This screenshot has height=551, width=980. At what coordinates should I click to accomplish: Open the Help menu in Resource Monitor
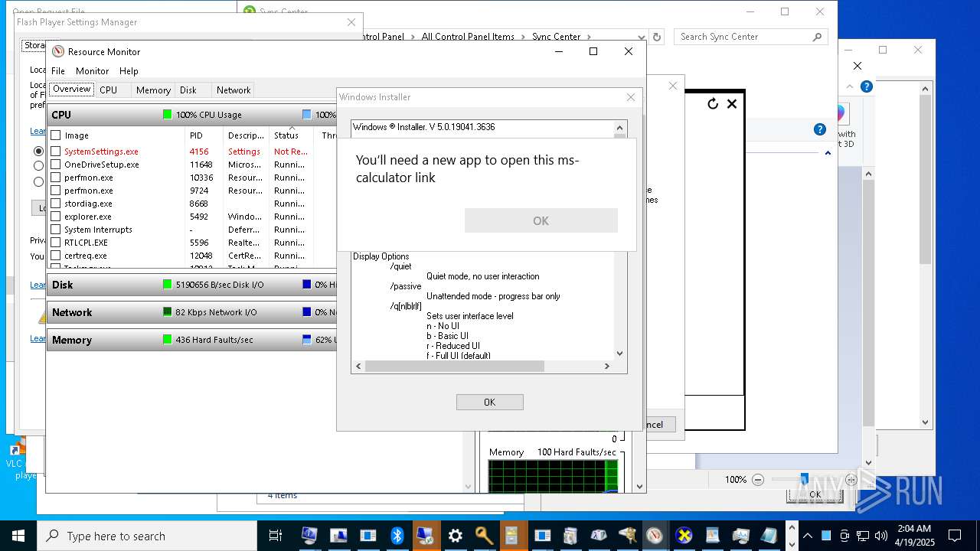coord(129,71)
